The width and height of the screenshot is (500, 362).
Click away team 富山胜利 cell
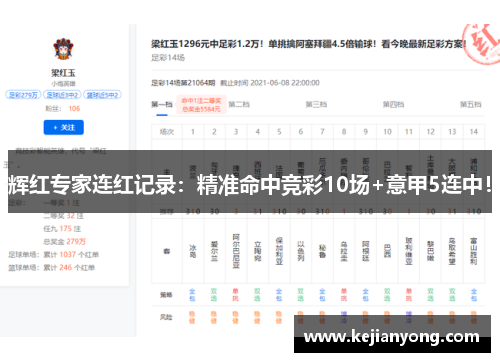(x=474, y=251)
